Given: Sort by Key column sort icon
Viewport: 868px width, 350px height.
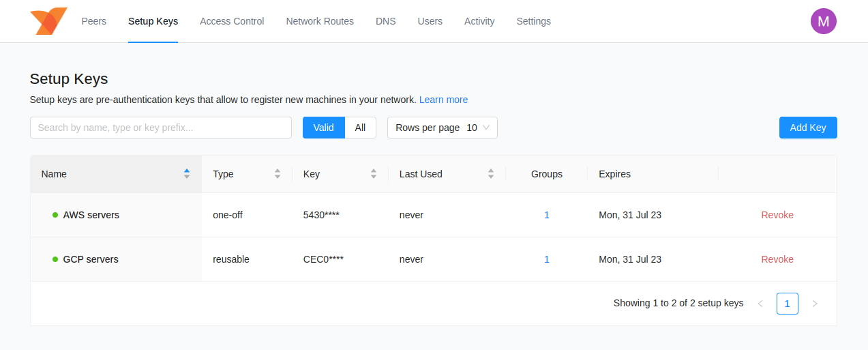Looking at the screenshot, I should 374,174.
